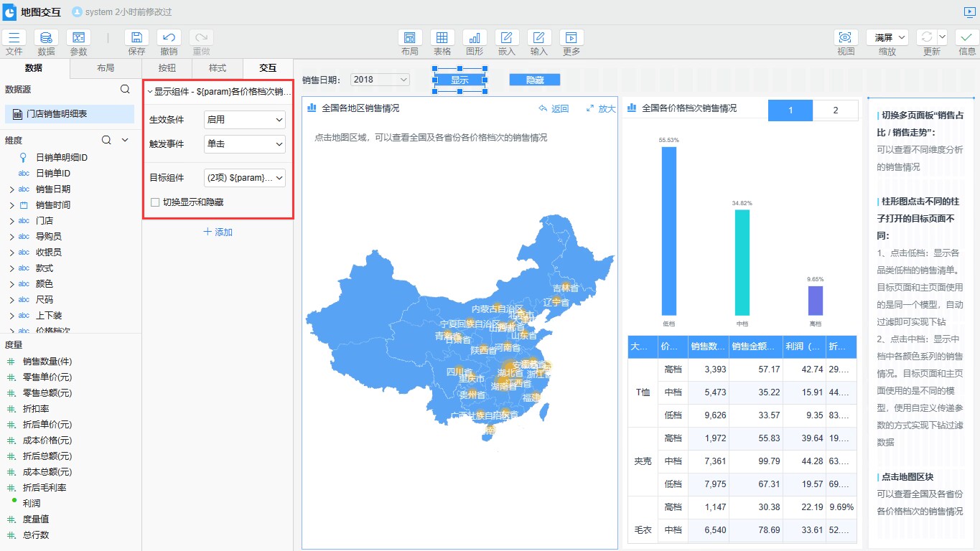Viewport: 980px width, 551px height.
Task: Switch to the 布局 tab
Action: 106,68
